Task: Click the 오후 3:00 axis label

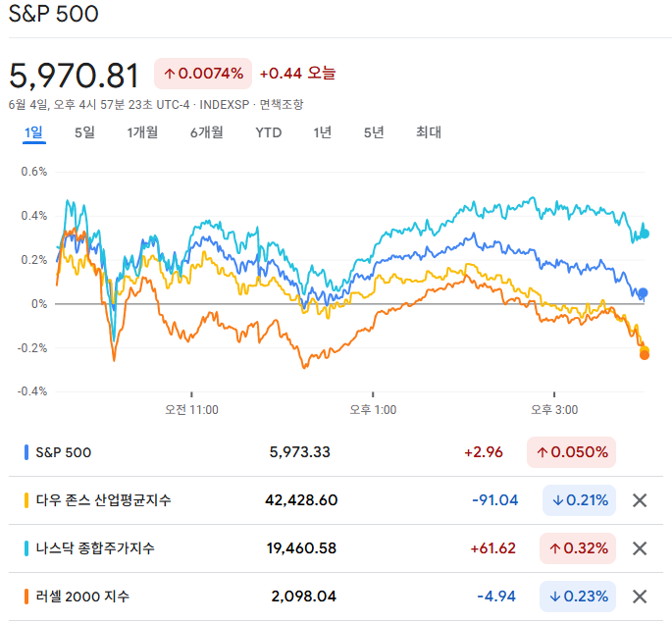Action: point(554,410)
